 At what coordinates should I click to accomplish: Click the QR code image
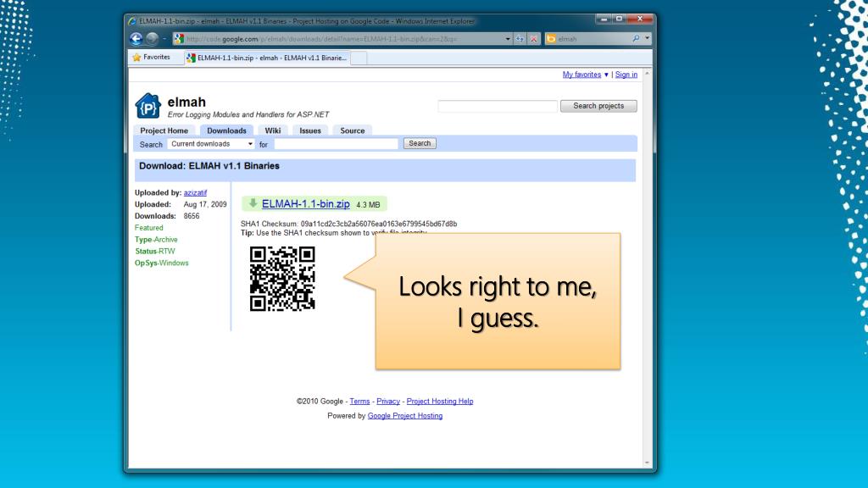click(x=282, y=279)
